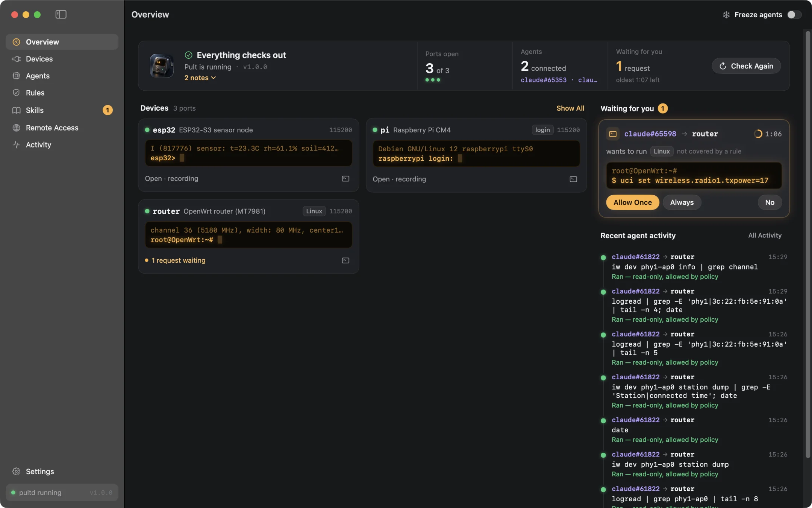
Task: Click Allow Once button
Action: [x=633, y=202]
